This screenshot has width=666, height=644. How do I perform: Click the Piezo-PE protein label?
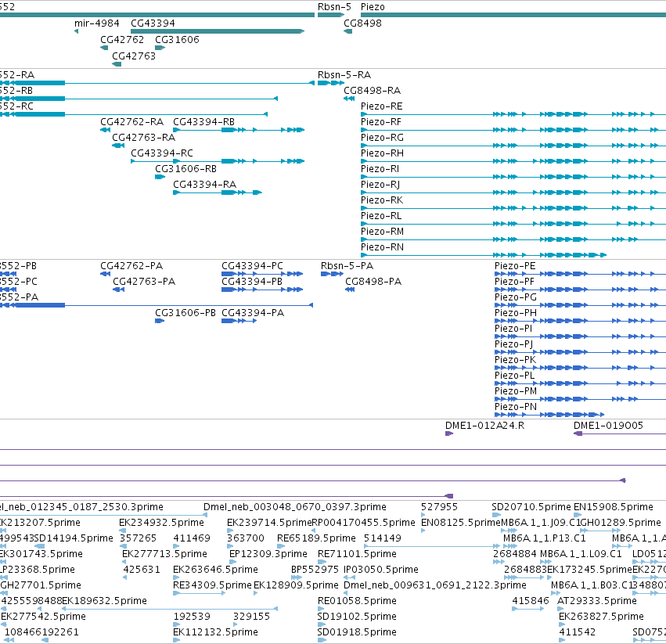click(x=515, y=266)
